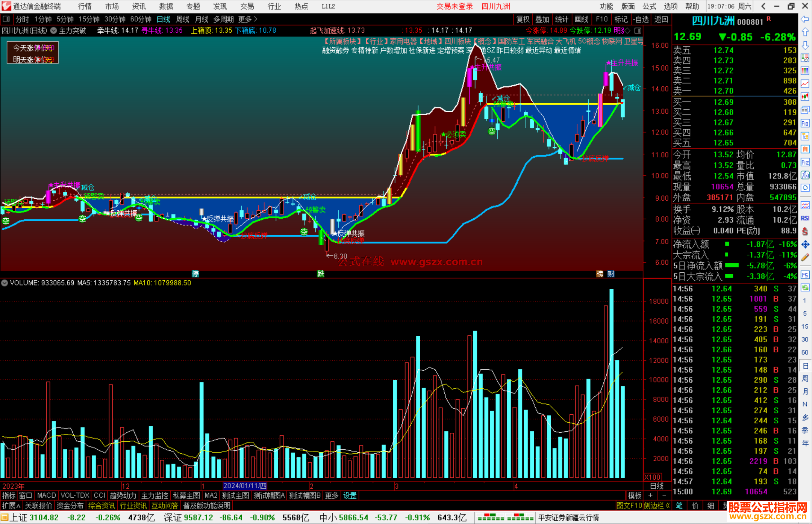Open the F12 sidebar icon

click(x=805, y=162)
